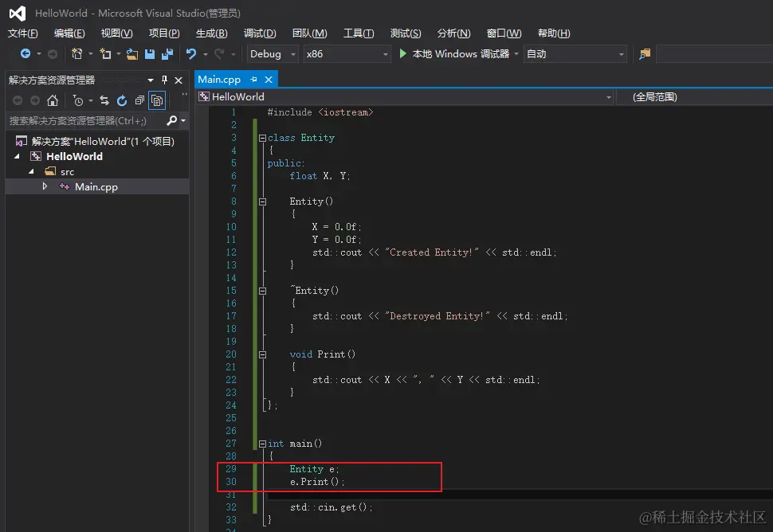Open the 编辑(E) menu

point(69,33)
